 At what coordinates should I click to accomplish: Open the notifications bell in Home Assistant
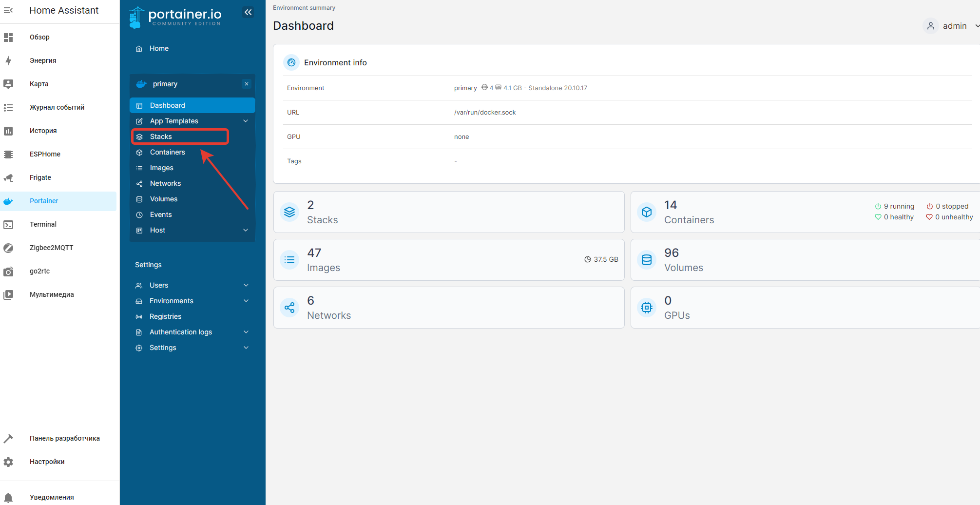point(8,497)
